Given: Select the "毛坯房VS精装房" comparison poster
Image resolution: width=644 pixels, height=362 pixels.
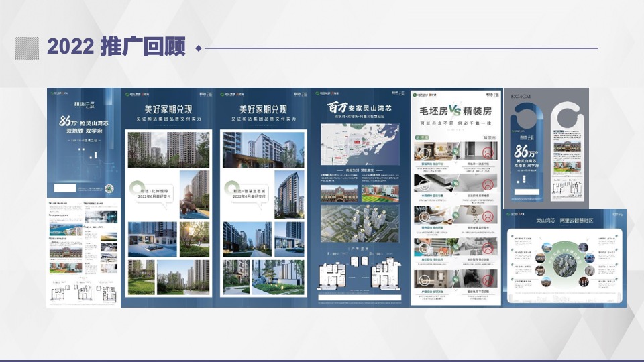Looking at the screenshot, I should [456, 197].
